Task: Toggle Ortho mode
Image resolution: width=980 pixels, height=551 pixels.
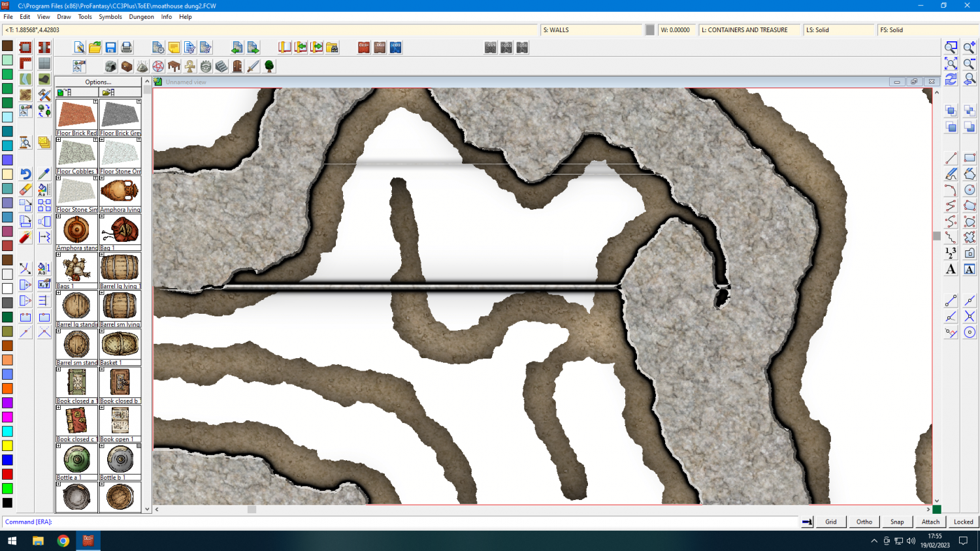Action: (864, 522)
